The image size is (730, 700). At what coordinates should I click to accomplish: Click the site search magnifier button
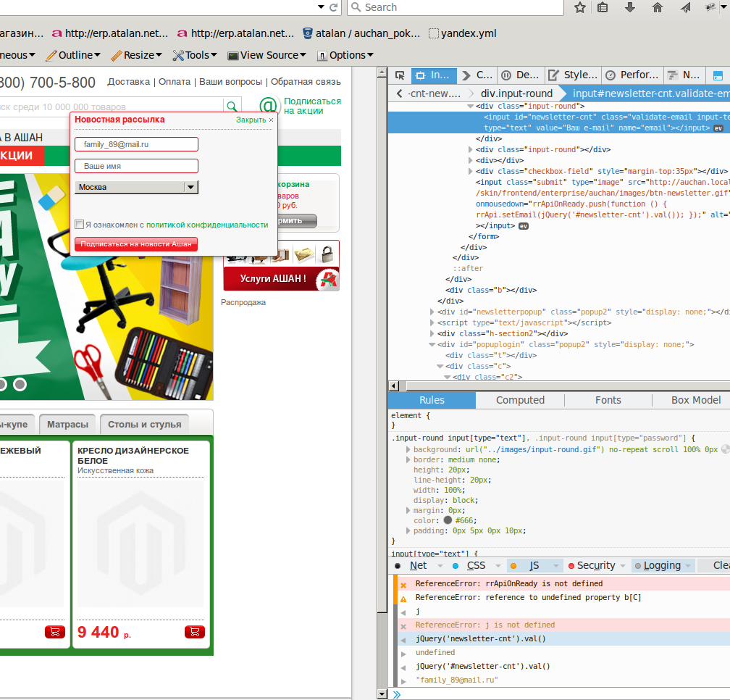pyautogui.click(x=232, y=107)
